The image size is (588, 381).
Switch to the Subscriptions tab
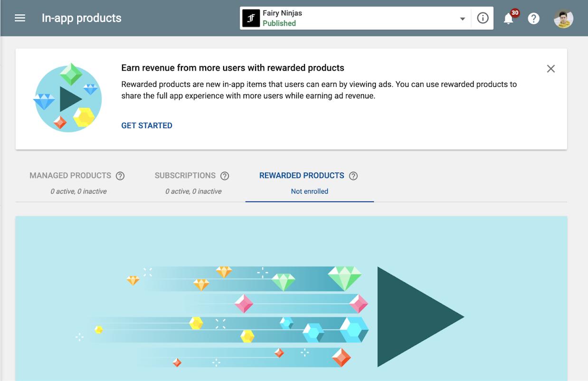192,183
